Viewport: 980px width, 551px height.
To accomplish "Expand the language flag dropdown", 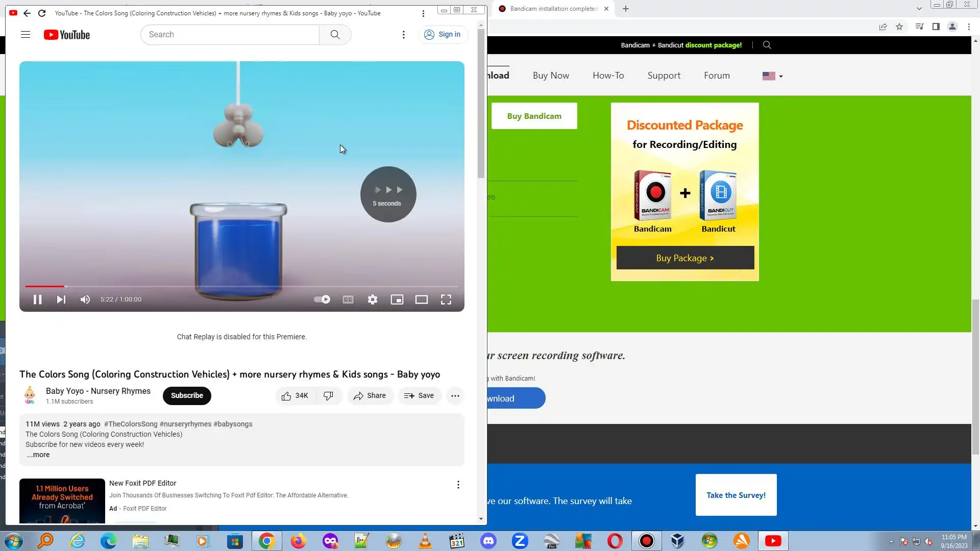I will click(772, 76).
